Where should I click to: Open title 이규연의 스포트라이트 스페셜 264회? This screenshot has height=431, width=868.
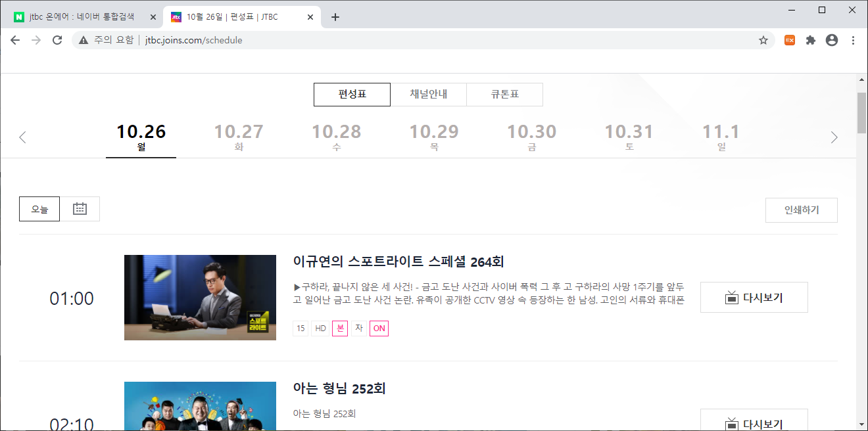click(398, 261)
